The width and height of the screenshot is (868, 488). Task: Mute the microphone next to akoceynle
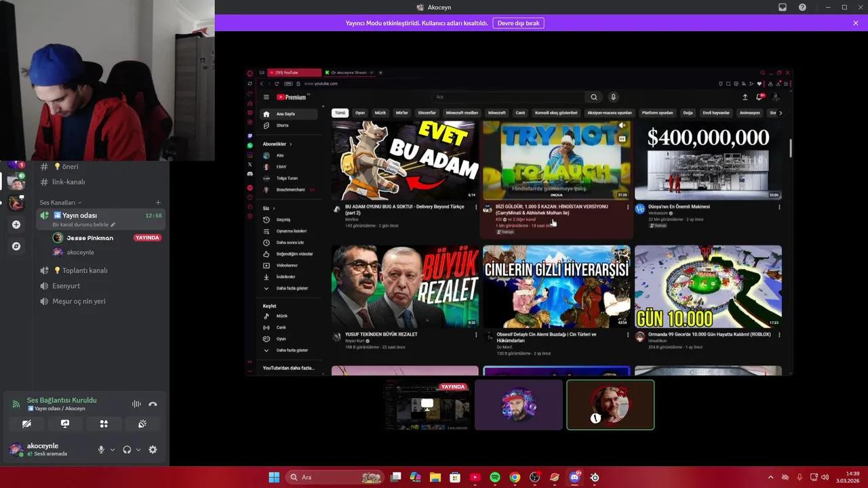(x=101, y=449)
